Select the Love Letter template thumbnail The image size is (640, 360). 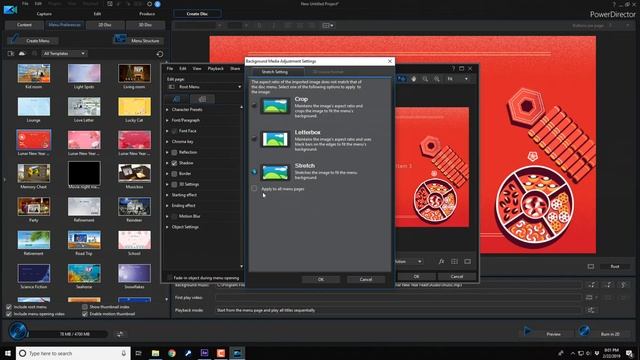[x=84, y=107]
